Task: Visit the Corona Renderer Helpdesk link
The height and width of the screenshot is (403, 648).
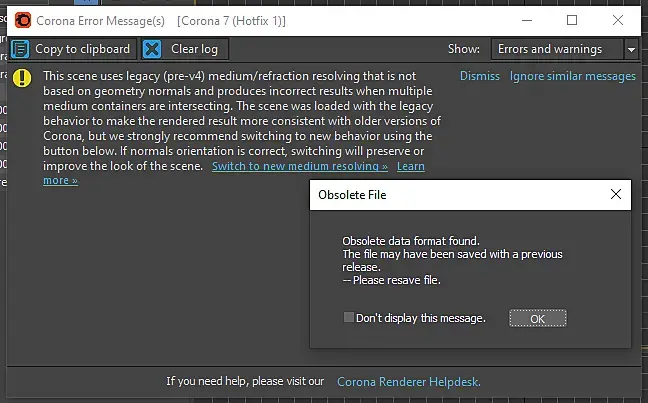Action: coord(408,381)
